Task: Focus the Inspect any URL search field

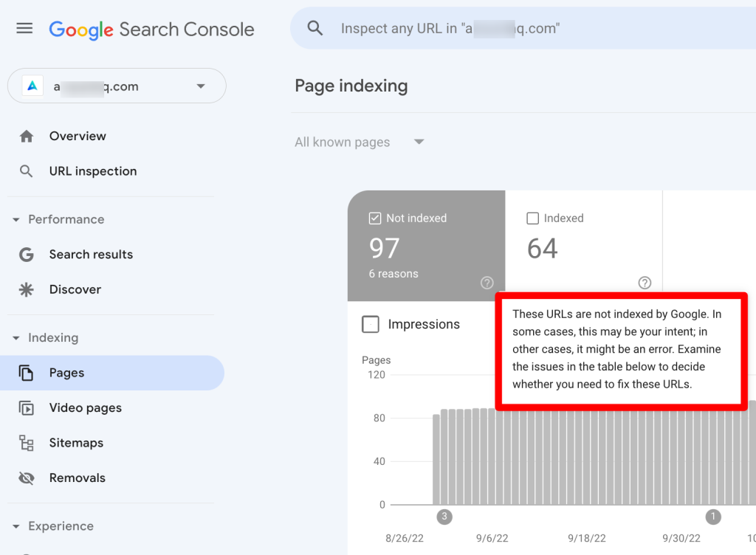Action: pos(523,28)
